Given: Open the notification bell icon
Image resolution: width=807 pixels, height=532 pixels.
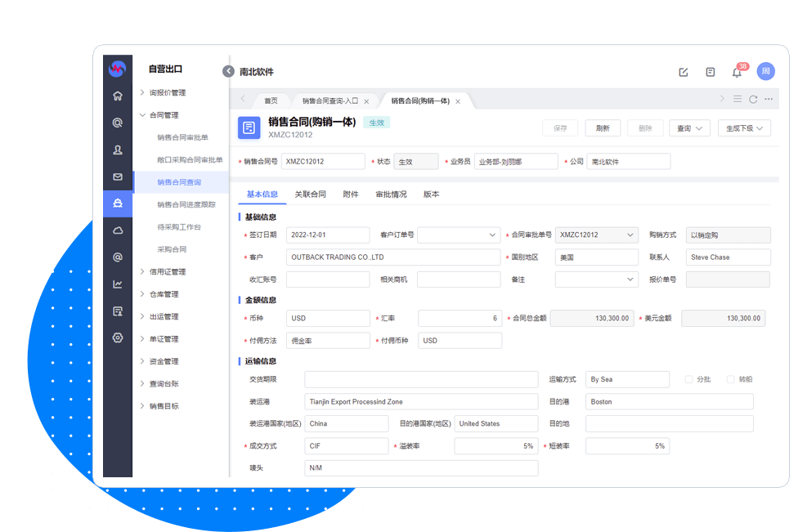Looking at the screenshot, I should click(x=737, y=72).
